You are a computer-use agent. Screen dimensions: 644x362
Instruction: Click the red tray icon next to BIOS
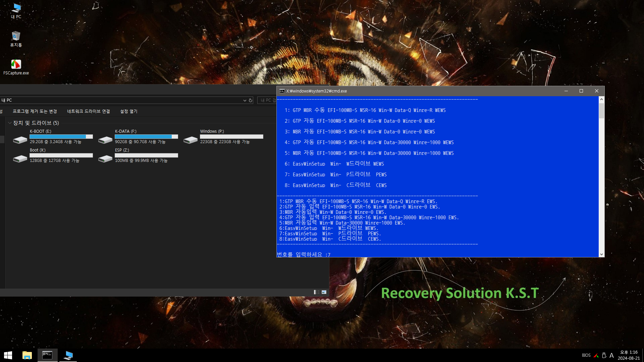pos(596,355)
